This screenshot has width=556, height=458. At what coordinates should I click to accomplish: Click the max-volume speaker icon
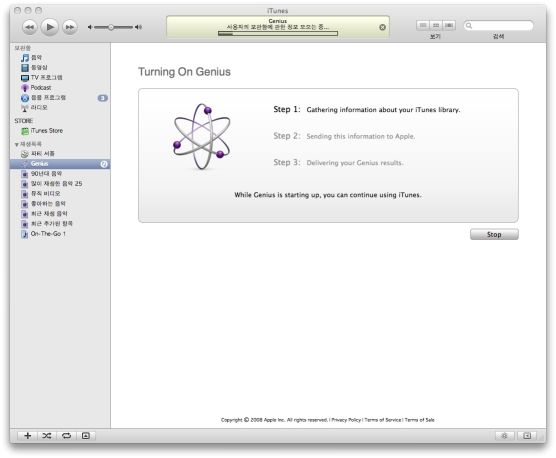[138, 27]
